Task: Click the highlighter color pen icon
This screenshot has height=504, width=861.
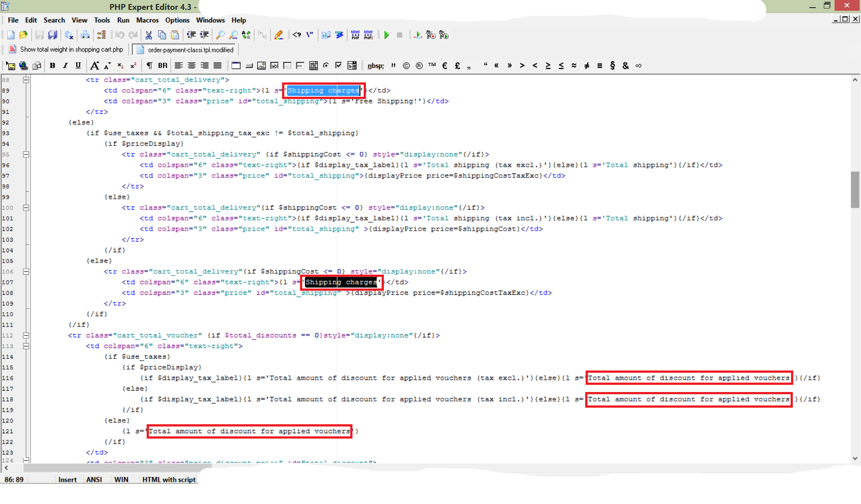Action: pos(278,35)
